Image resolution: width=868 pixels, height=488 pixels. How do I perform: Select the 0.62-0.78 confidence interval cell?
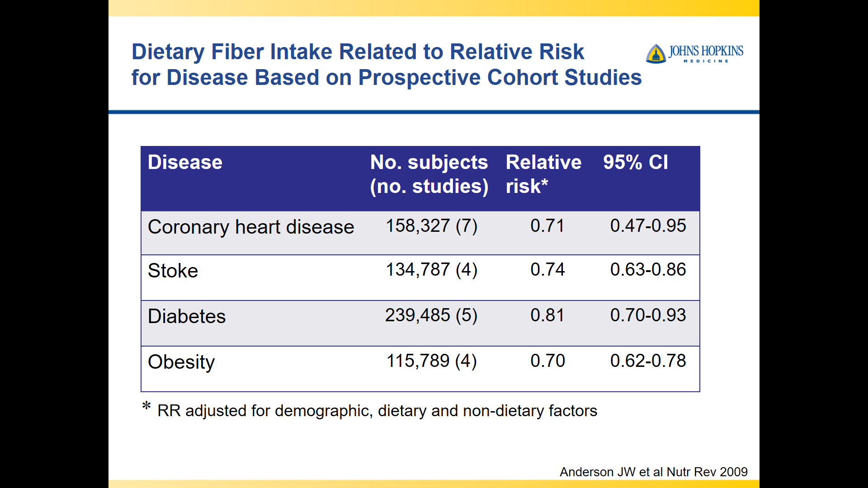648,361
